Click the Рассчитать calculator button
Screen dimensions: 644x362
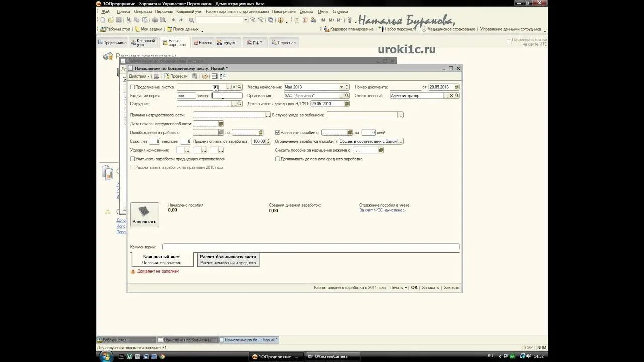click(144, 215)
